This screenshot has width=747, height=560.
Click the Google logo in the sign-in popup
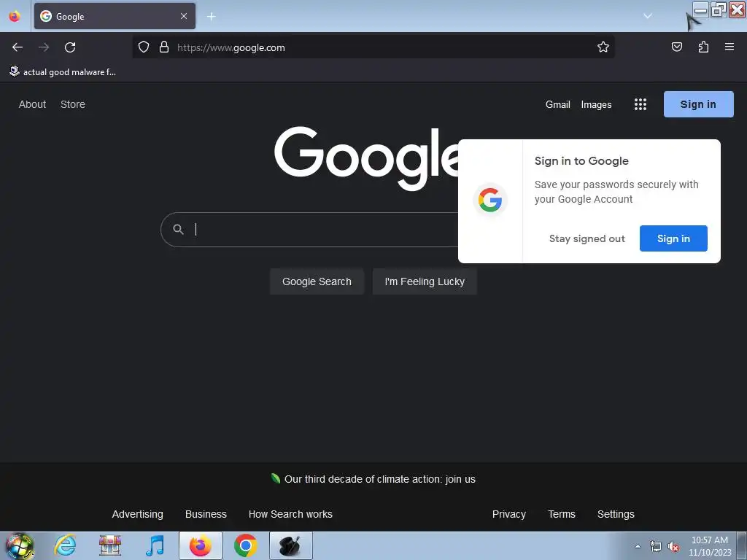point(489,200)
